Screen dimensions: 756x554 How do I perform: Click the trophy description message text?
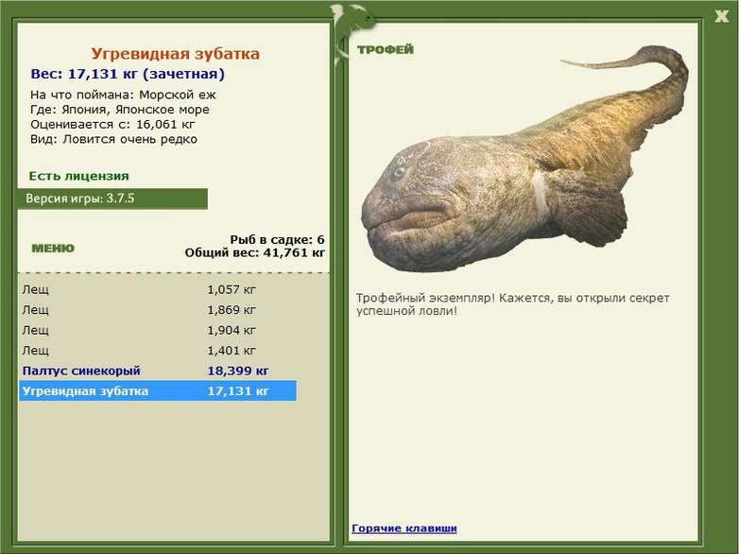[512, 304]
